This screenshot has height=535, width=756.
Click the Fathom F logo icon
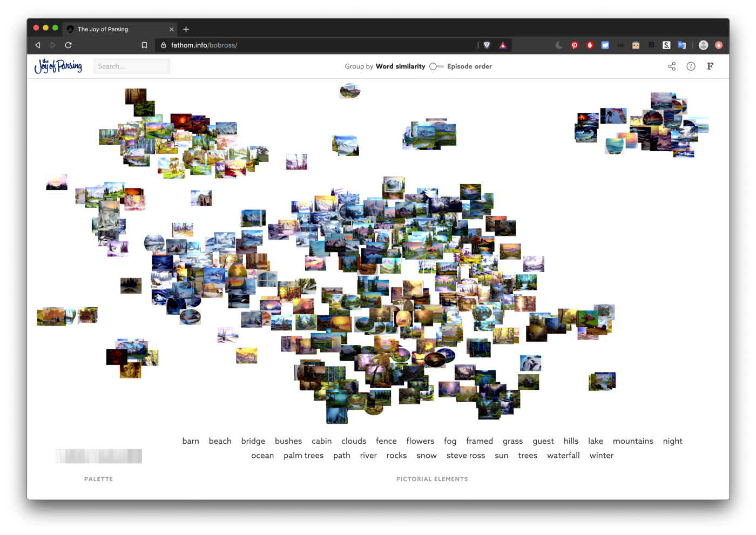[710, 66]
